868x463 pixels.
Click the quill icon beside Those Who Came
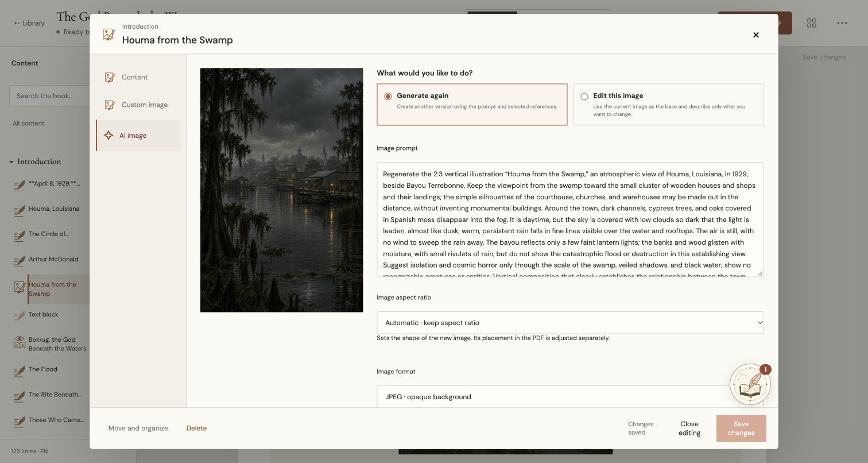coord(19,421)
